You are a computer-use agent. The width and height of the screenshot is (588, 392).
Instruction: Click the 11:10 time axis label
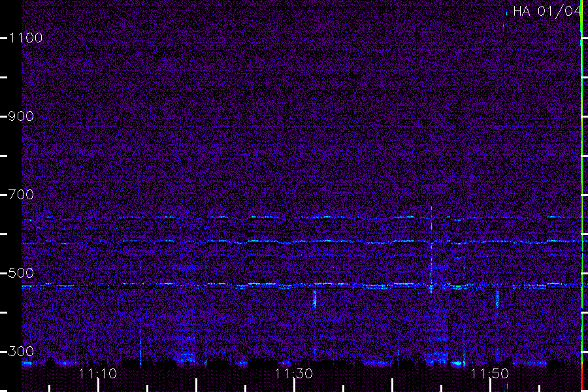pos(98,374)
